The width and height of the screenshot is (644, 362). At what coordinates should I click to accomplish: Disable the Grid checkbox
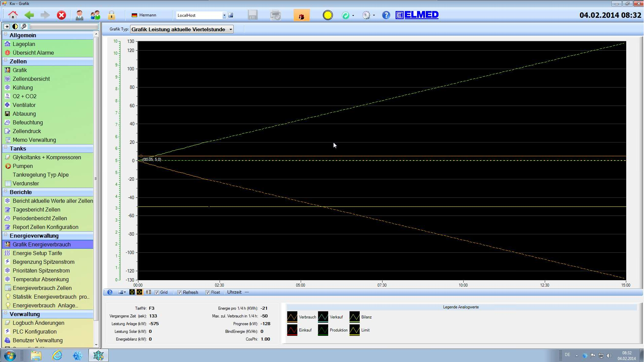click(x=157, y=292)
